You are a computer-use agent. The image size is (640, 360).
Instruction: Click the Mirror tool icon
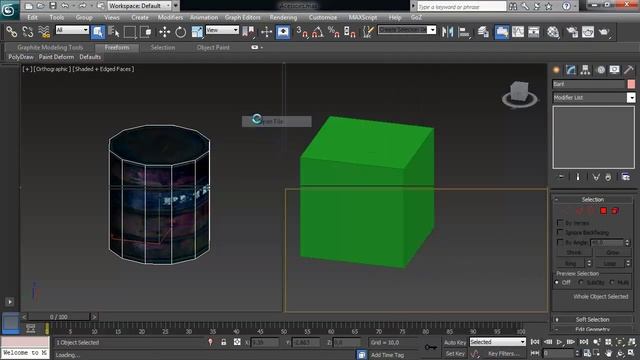click(448, 32)
